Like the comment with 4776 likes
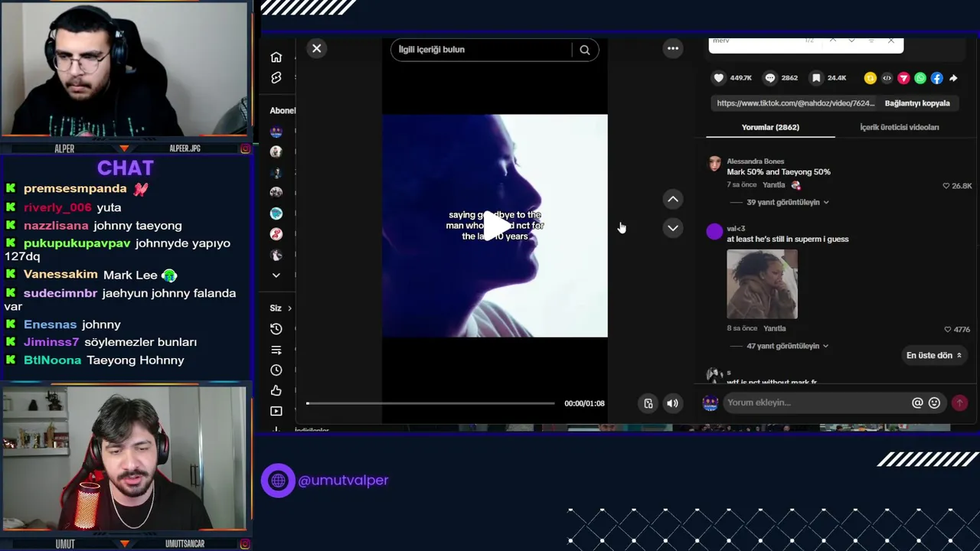Viewport: 980px width, 551px height. coord(948,329)
